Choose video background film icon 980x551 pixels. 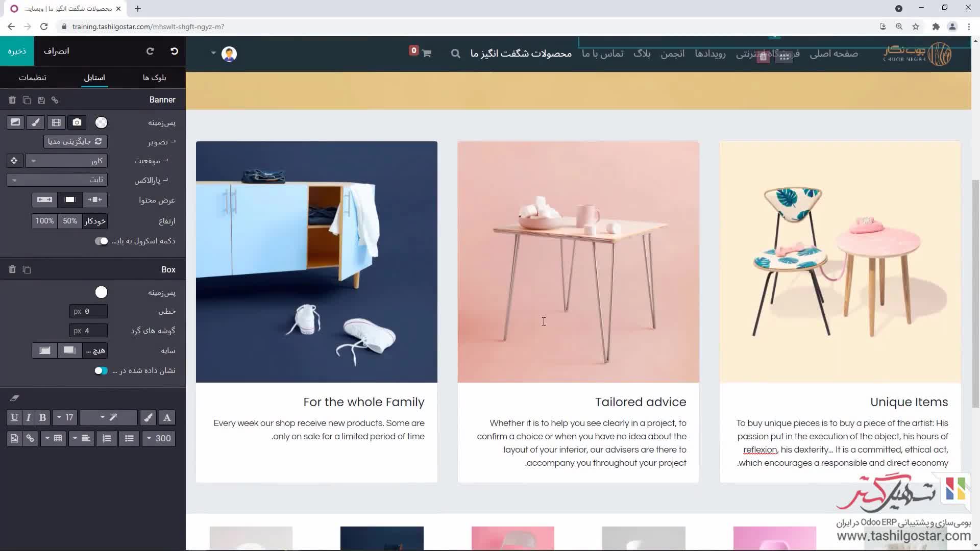(56, 122)
